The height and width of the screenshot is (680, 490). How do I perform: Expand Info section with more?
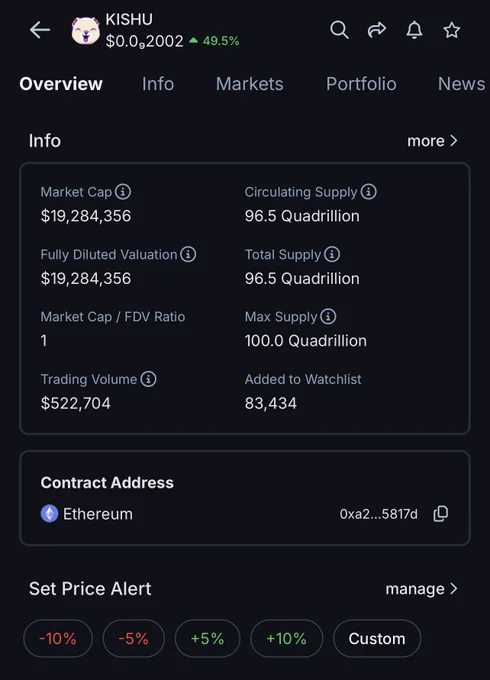pos(432,141)
